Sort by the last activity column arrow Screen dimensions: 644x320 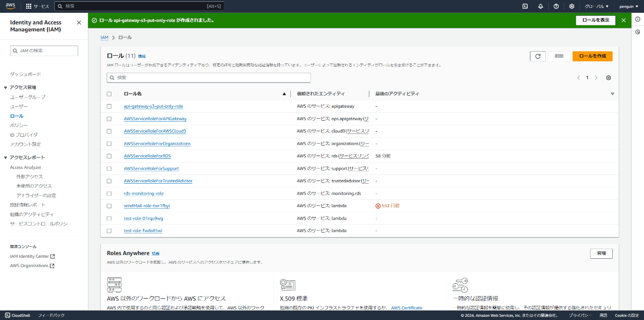612,94
